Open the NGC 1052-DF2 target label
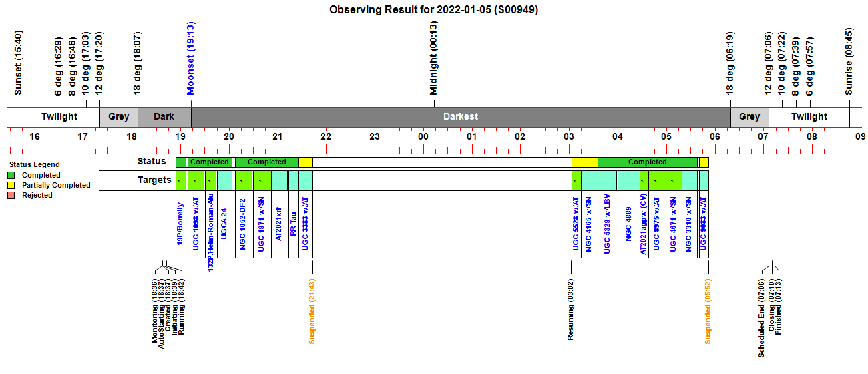868x374 pixels. 243,224
